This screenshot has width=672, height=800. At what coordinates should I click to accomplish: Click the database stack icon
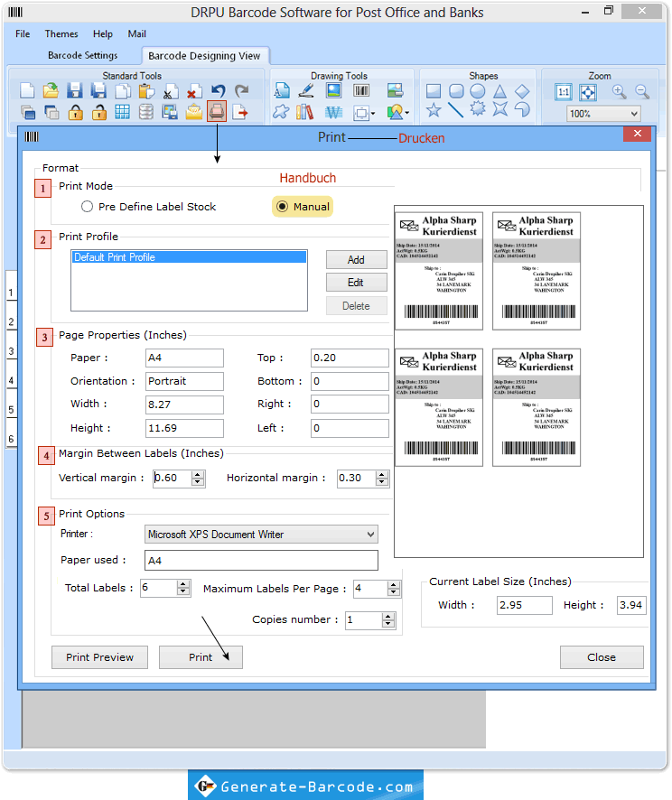coord(146,112)
